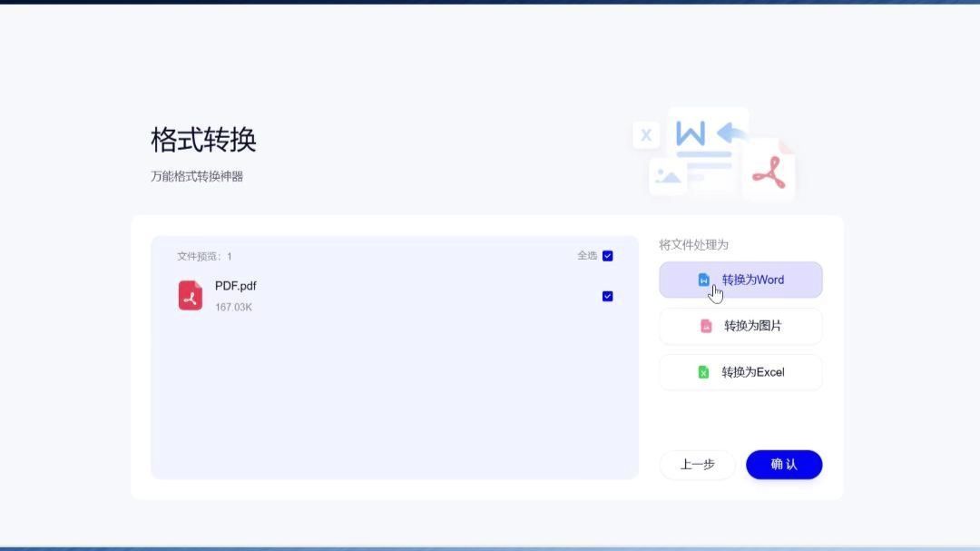Click the 格式转换 heading
980x551 pixels.
tap(204, 140)
